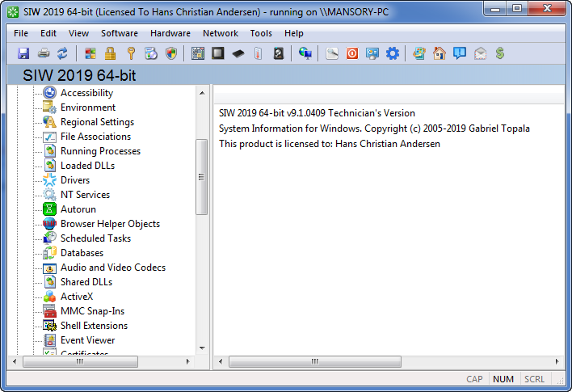Click the magnifier search toolbar icon
The width and height of the screenshot is (572, 392).
(x=332, y=53)
